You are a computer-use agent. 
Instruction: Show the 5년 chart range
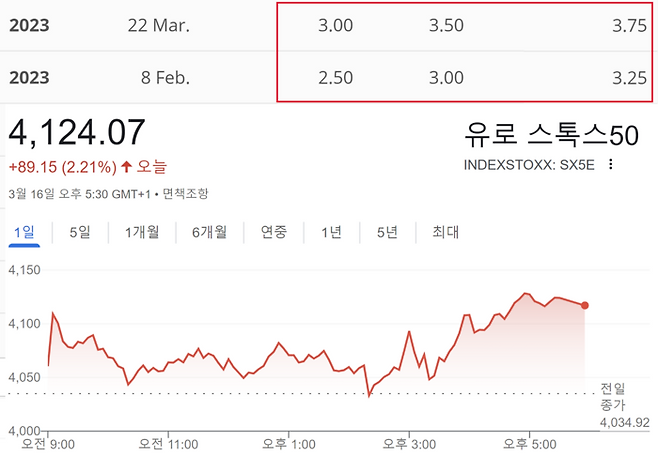(x=387, y=232)
